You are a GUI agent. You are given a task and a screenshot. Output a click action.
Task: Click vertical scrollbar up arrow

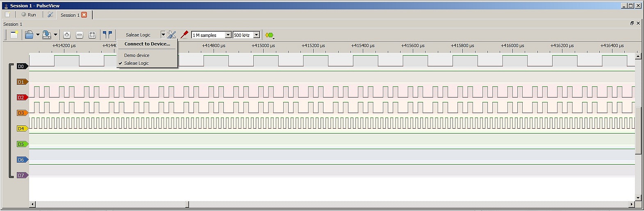(638, 56)
